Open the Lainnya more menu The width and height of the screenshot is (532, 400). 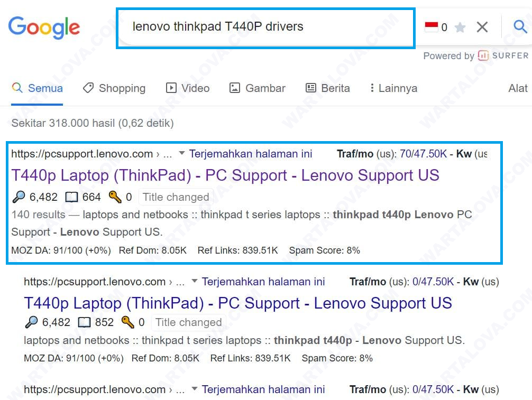coord(394,88)
